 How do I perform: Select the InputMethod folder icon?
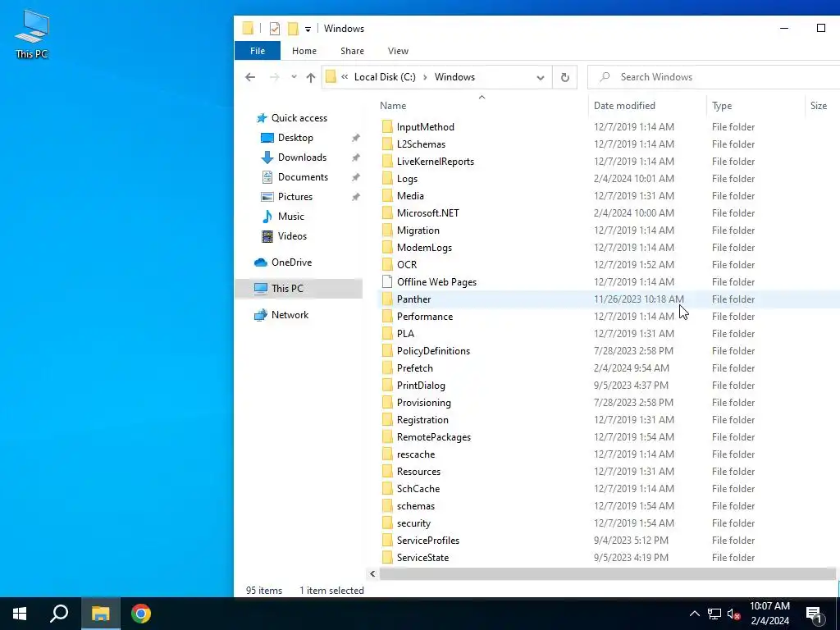[387, 127]
